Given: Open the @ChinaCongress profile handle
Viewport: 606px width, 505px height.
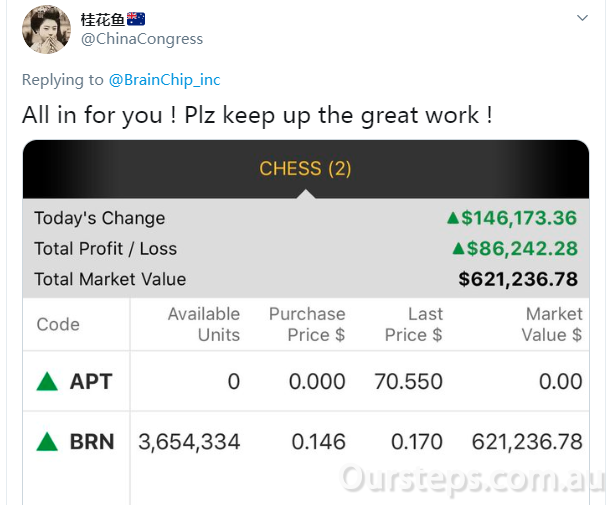Looking at the screenshot, I should coord(142,39).
